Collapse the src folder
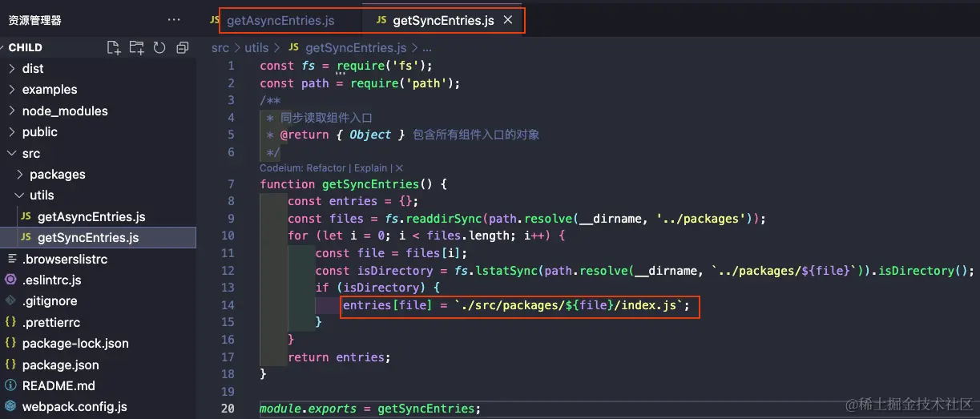The image size is (980, 419). 31,153
